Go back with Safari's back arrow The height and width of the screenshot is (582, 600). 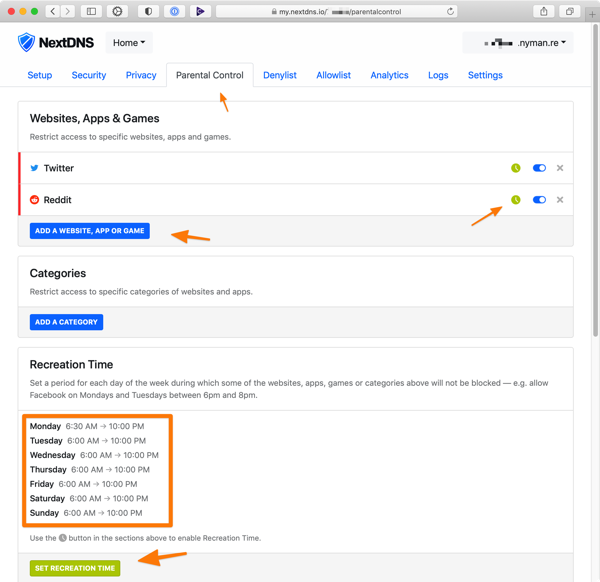pyautogui.click(x=53, y=11)
